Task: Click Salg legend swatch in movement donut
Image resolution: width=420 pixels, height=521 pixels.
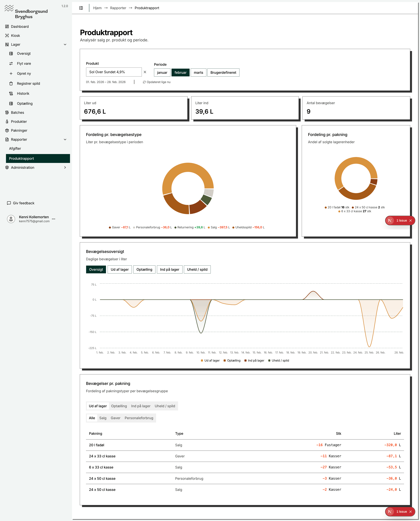Action: coord(209,228)
